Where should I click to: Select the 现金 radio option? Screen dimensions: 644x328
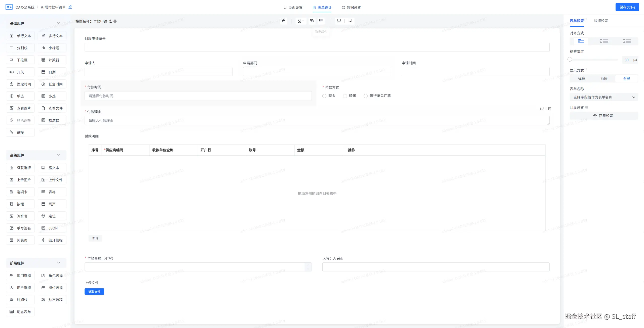tap(324, 96)
